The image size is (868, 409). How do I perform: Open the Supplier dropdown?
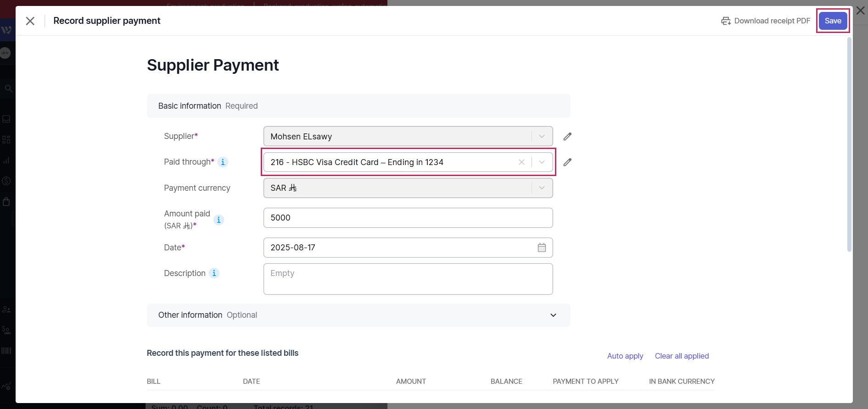pyautogui.click(x=542, y=137)
